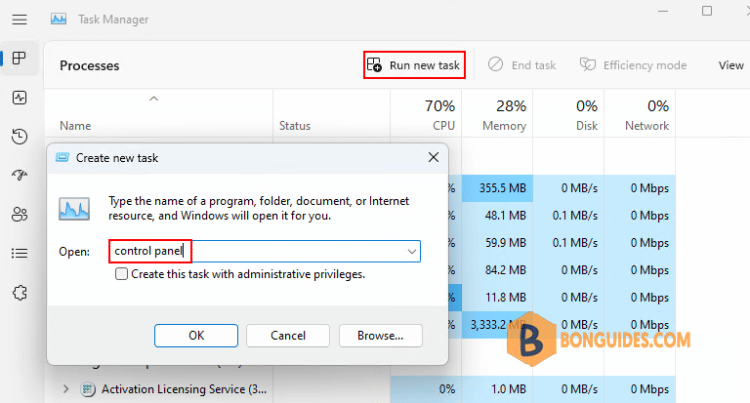This screenshot has height=403, width=750.
Task: Open the Users sidebar icon
Action: coord(19,214)
